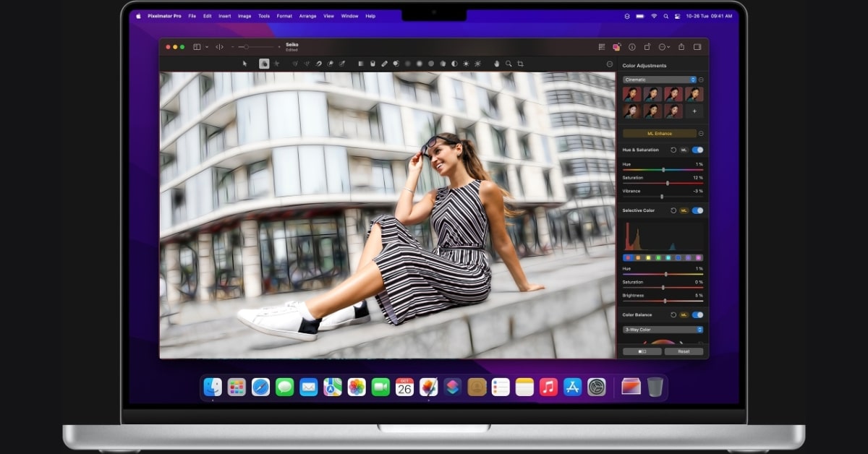This screenshot has width=868, height=454.
Task: Open Safari in the Dock
Action: point(260,387)
